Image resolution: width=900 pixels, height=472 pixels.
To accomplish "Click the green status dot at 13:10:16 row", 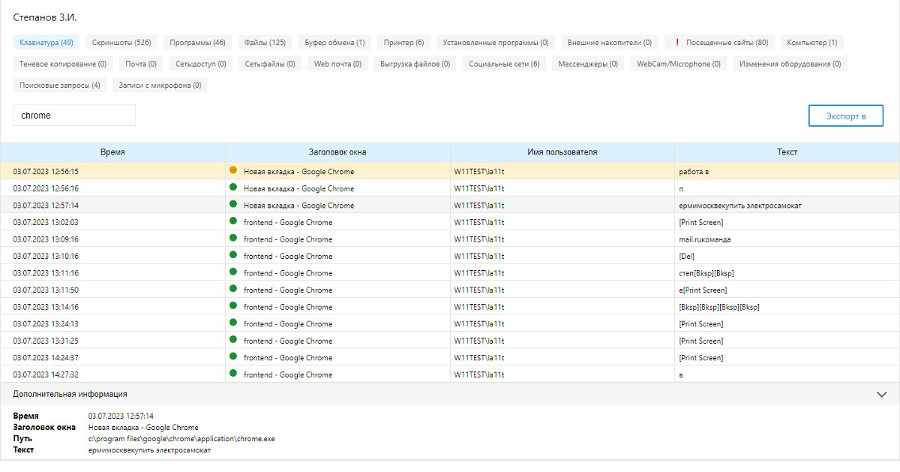I will click(233, 254).
